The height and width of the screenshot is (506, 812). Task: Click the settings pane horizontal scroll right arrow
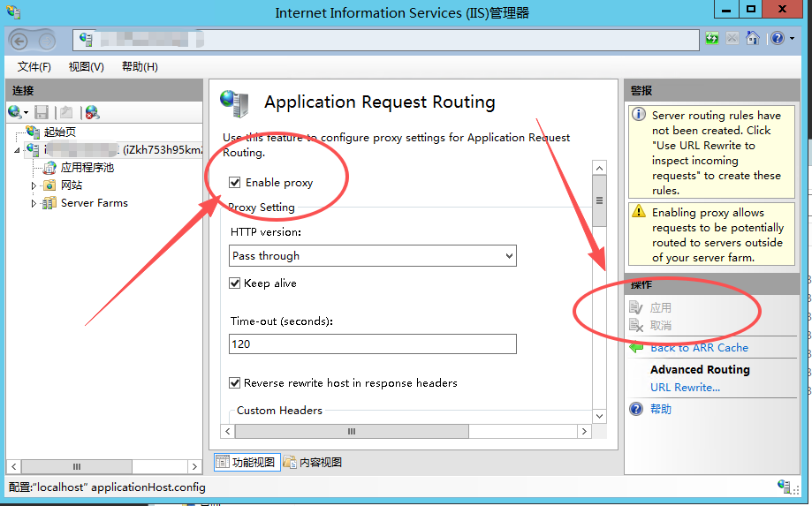click(584, 431)
